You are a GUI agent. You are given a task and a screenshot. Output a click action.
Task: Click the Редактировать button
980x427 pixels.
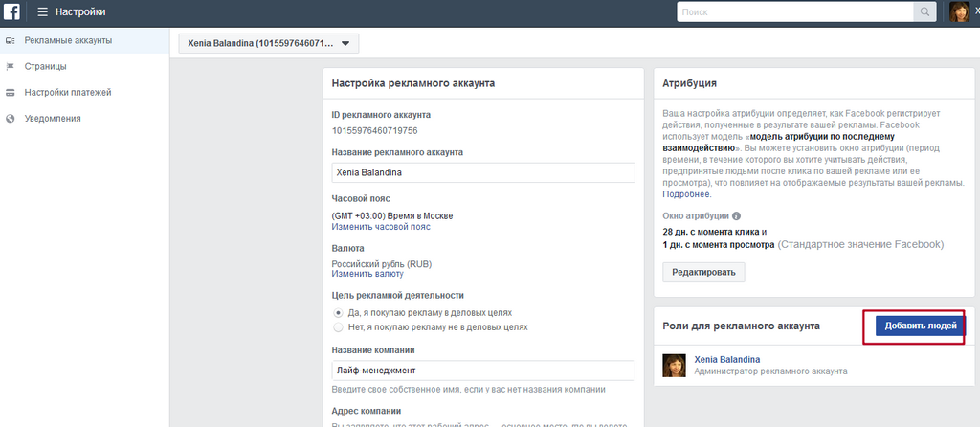[x=703, y=272]
